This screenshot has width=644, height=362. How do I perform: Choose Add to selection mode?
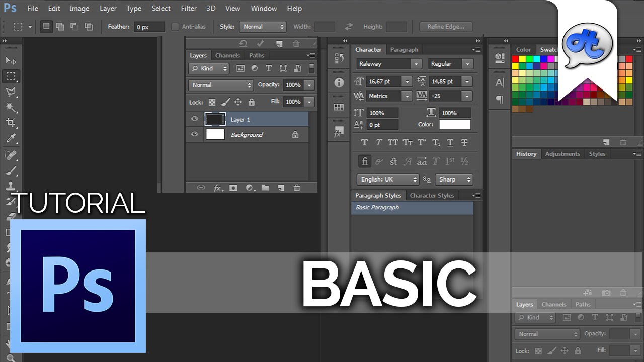pos(60,27)
